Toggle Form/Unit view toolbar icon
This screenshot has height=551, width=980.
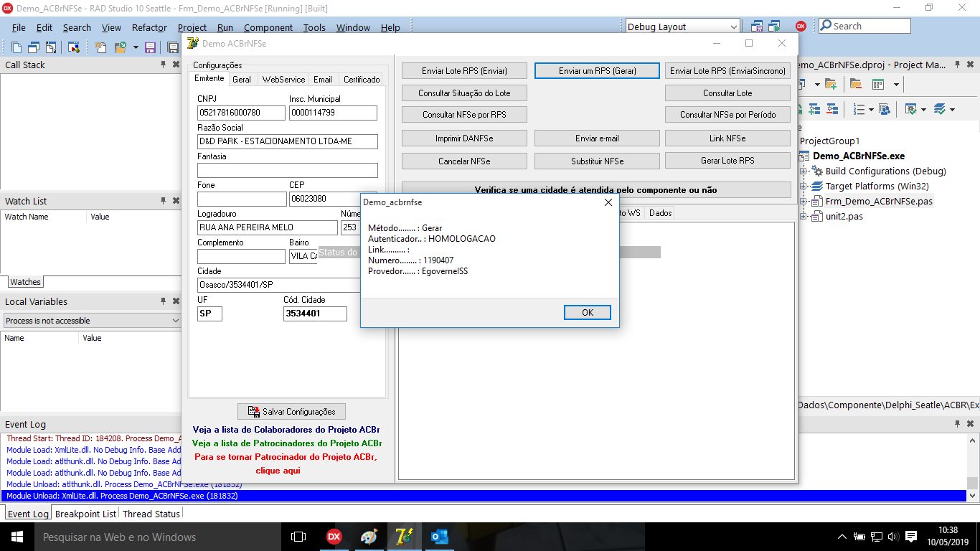51,47
